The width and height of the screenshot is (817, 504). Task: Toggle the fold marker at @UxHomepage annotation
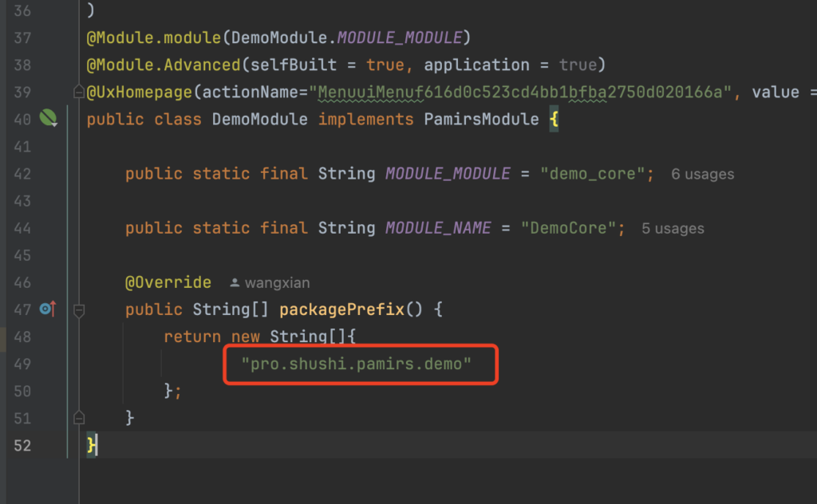click(78, 93)
